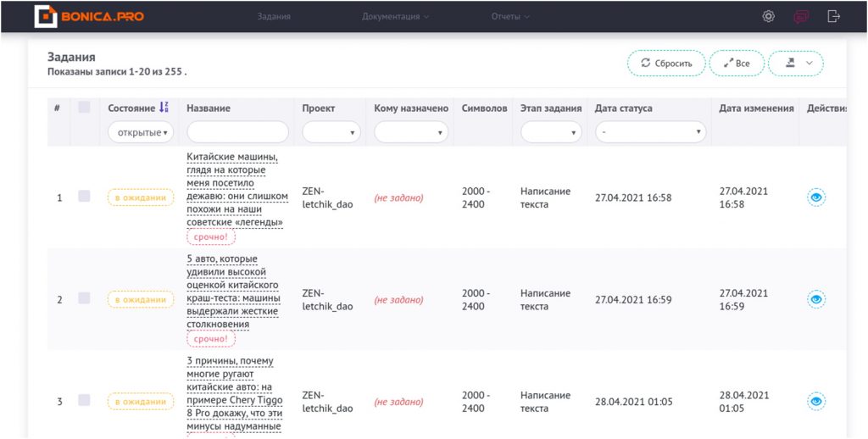Check the checkbox for row 1
The image size is (868, 439).
84,197
